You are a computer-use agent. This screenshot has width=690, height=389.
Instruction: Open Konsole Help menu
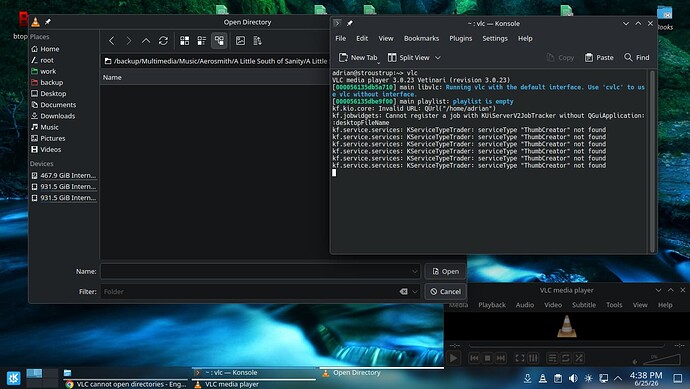point(525,38)
